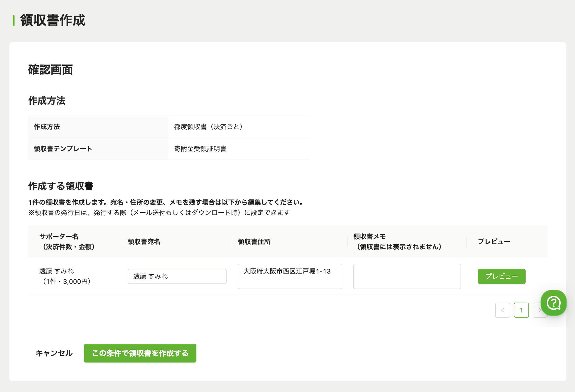Click この条件で領収書を作成する button

coord(140,353)
